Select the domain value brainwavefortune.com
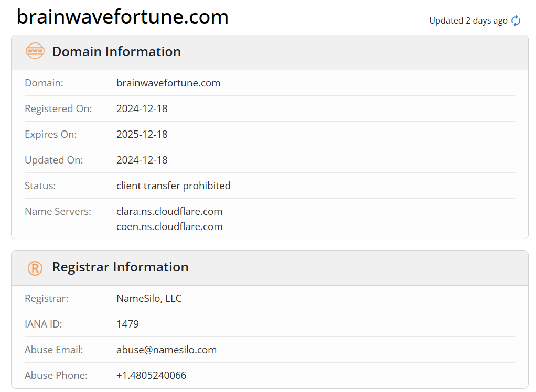 [x=168, y=83]
